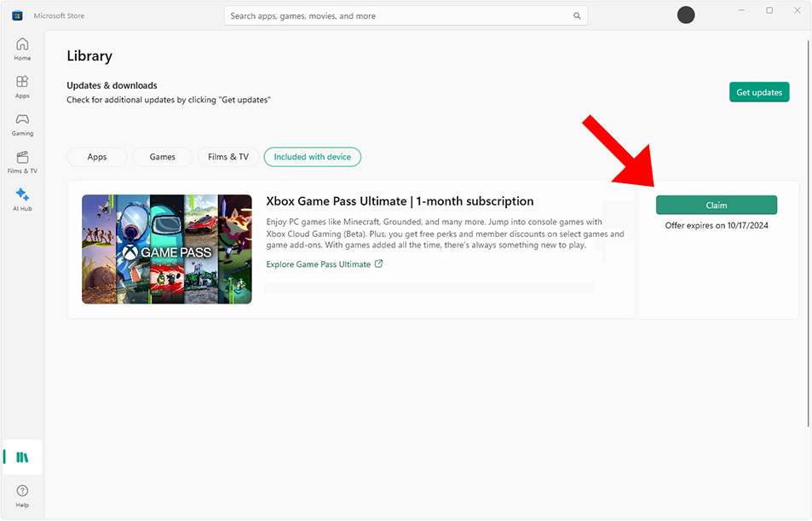The width and height of the screenshot is (812, 521).
Task: Select the Included with device filter
Action: 312,157
